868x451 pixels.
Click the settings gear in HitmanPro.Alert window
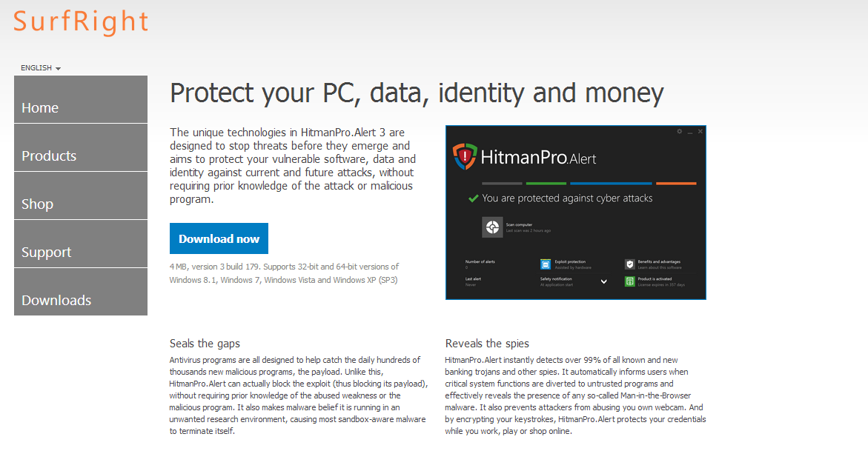coord(679,132)
